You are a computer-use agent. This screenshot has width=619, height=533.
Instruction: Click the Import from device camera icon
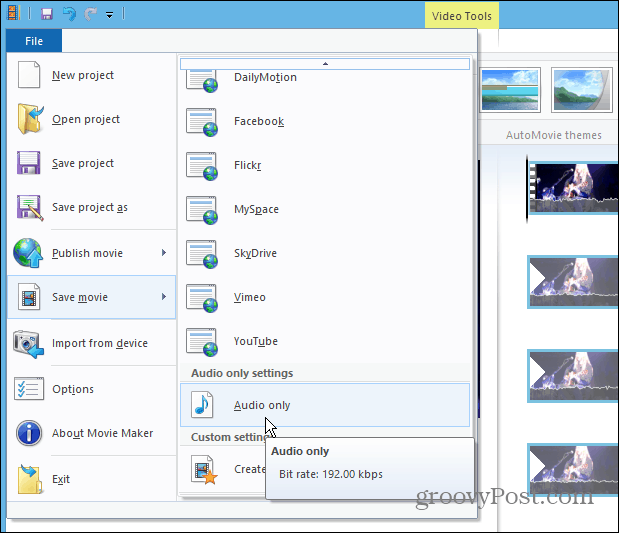point(28,344)
